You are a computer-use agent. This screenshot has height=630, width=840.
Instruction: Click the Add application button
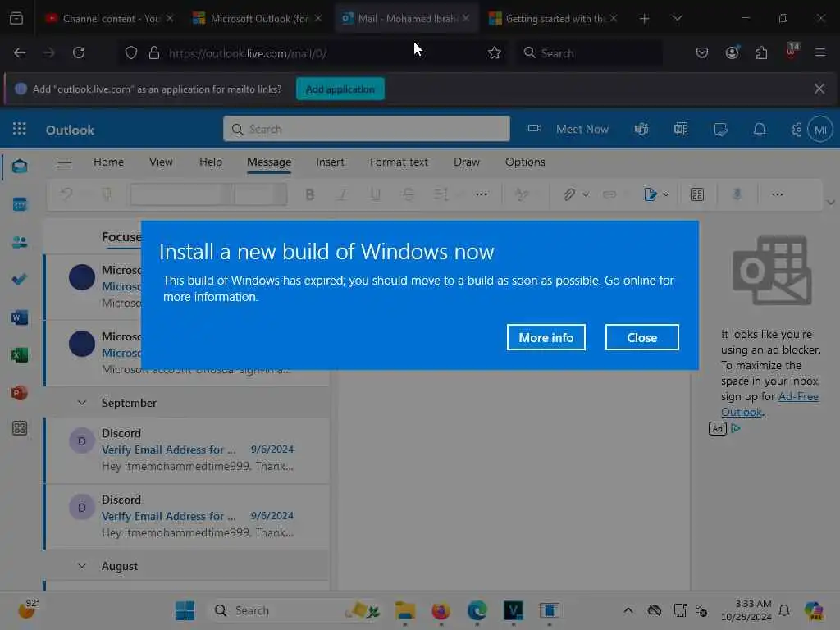340,89
